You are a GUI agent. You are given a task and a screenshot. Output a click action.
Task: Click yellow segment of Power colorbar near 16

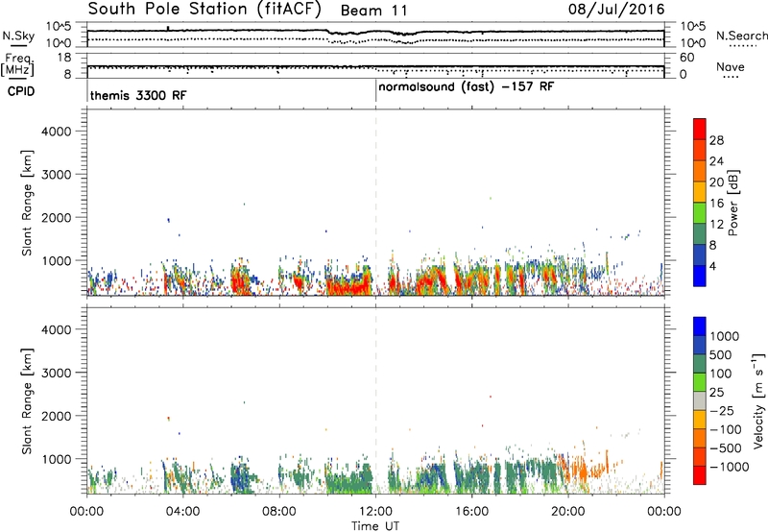(x=700, y=192)
